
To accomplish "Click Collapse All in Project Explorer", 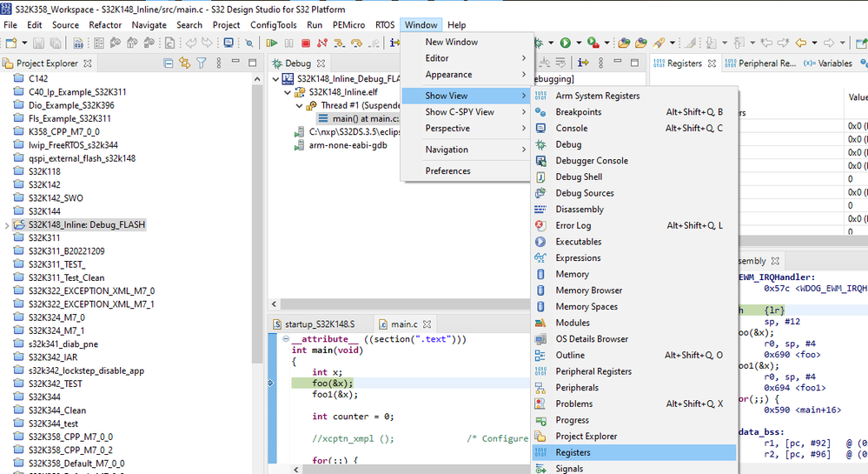I will pos(169,63).
